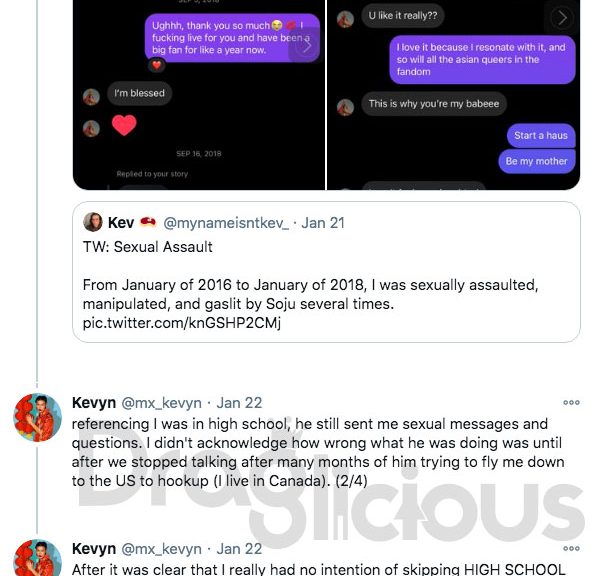Click forward arrow on left screenshot image
Screen dimensions: 595x576
(306, 45)
